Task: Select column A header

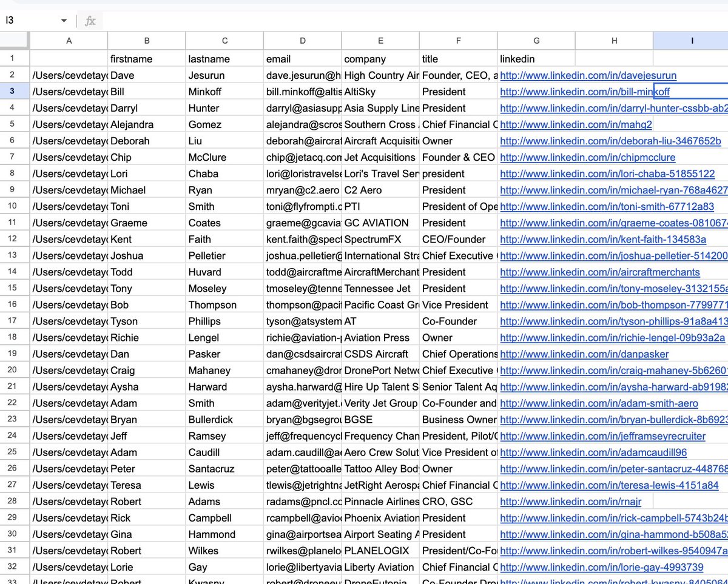Action: tap(69, 41)
